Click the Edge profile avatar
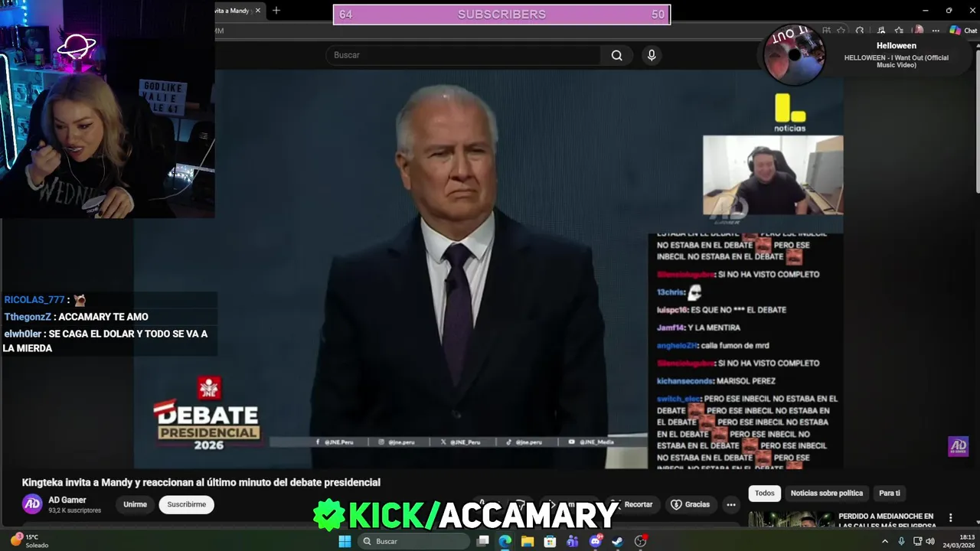 click(917, 31)
